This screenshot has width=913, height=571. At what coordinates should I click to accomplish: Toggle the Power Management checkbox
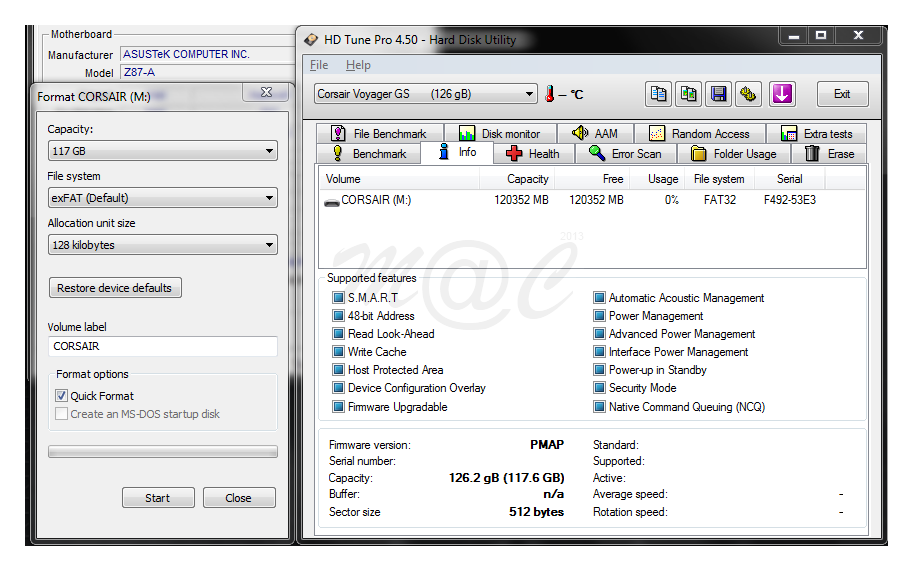pyautogui.click(x=599, y=316)
